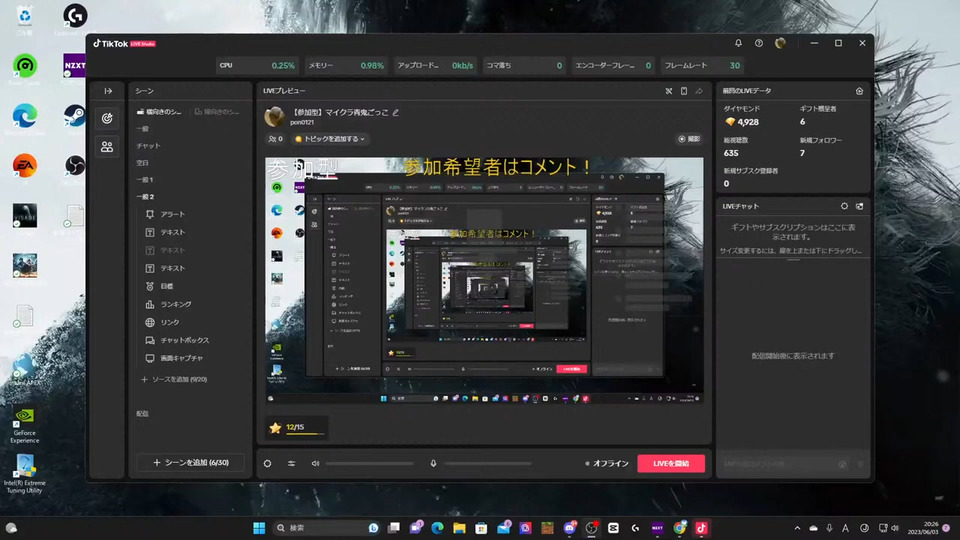Click the taskbar 検索 search box
Viewport: 960px width, 540px height.
[x=326, y=528]
